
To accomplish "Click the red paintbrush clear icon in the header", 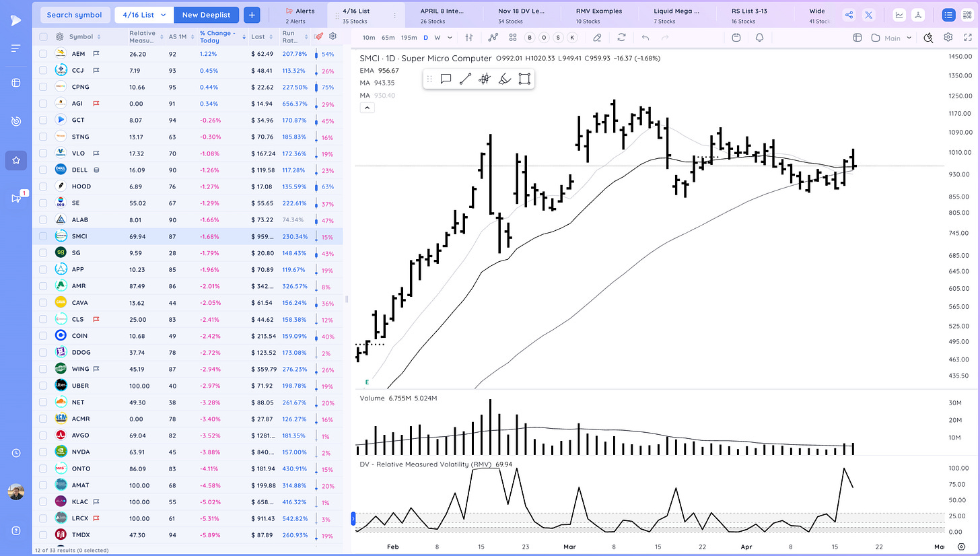I will point(319,36).
